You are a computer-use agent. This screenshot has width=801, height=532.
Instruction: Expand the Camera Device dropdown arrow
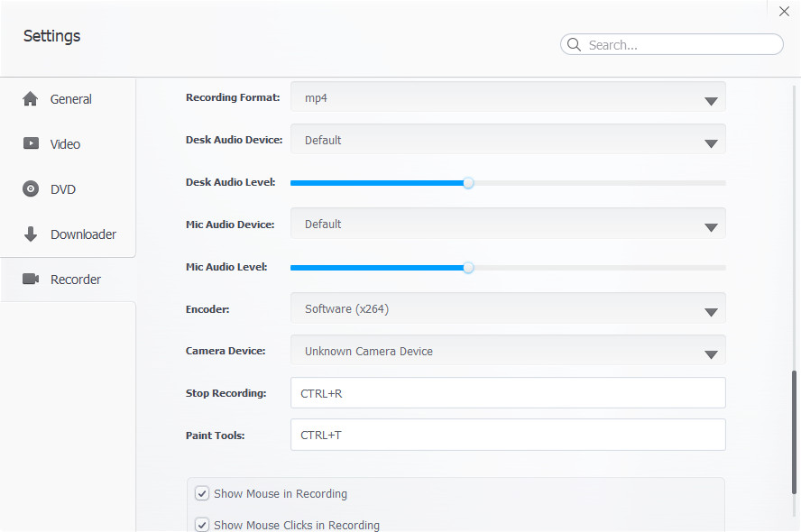[x=711, y=354]
